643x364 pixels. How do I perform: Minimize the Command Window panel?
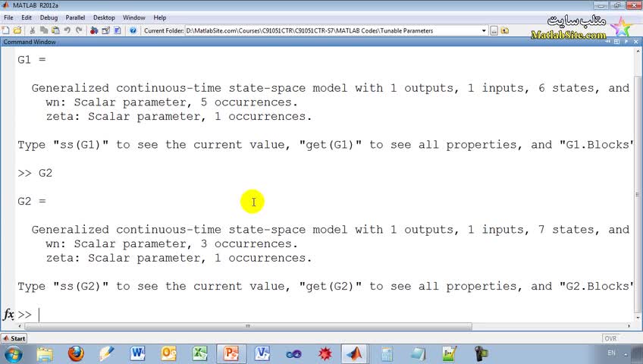point(608,42)
